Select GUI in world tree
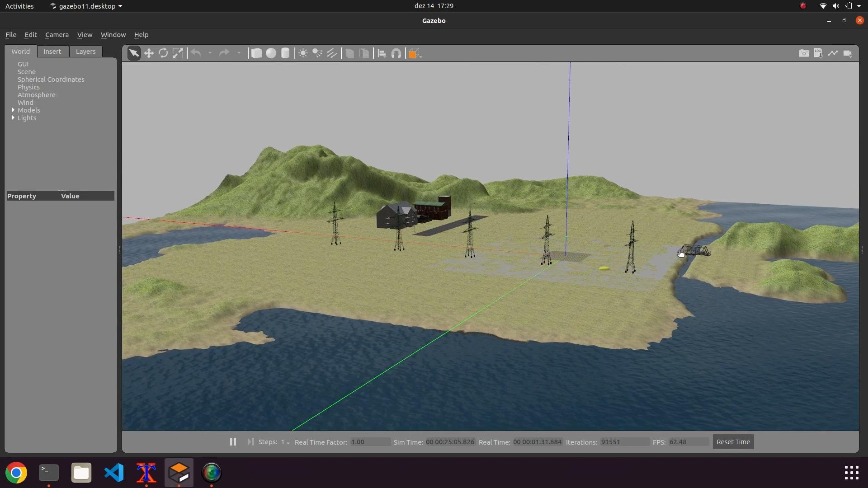Viewport: 868px width, 488px height. pos(23,64)
